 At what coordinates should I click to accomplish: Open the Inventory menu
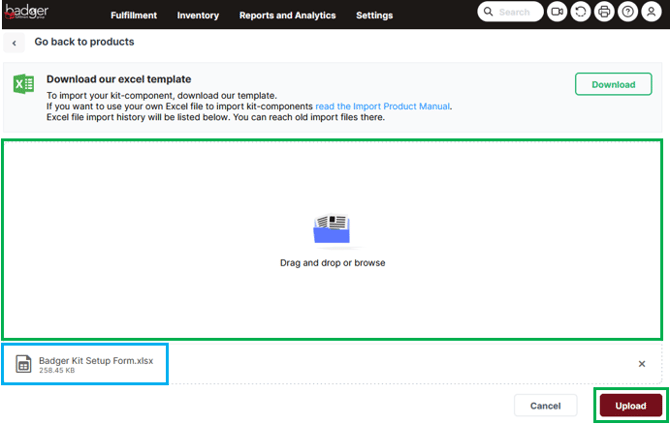coord(198,16)
